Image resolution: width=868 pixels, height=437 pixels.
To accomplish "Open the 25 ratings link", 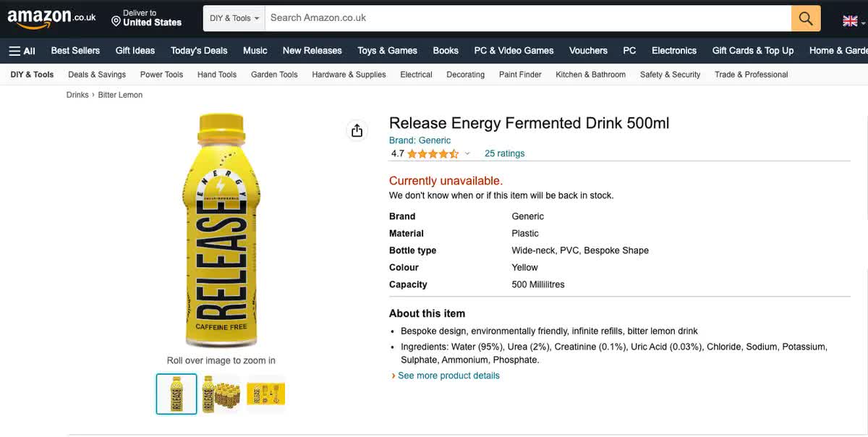I will [x=504, y=153].
